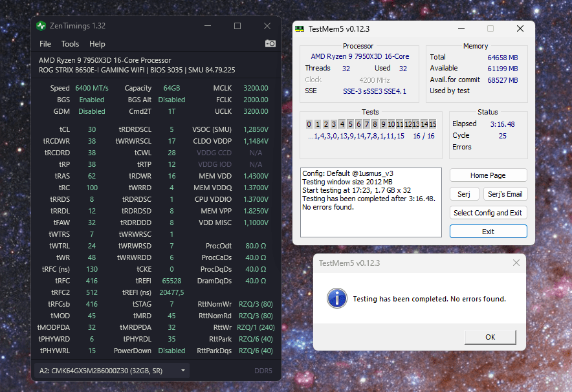The height and width of the screenshot is (392, 572).
Task: Click the tCL value 30
Action: point(92,129)
